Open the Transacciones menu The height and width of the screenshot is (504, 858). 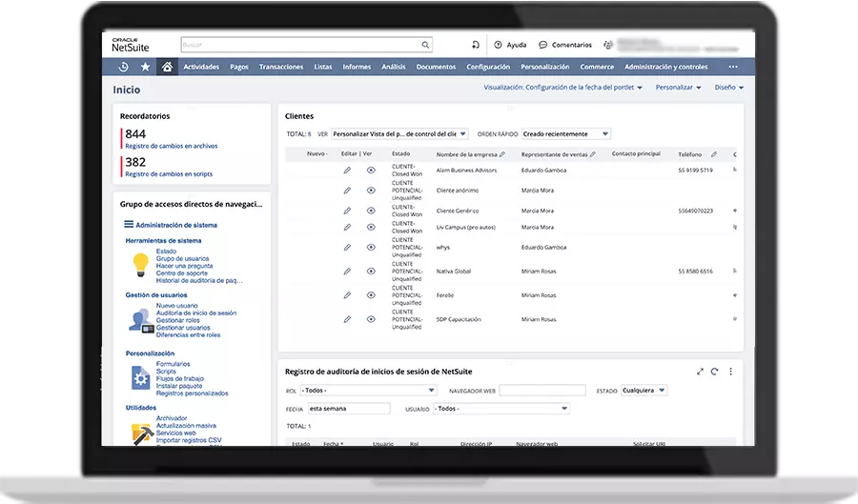[280, 67]
